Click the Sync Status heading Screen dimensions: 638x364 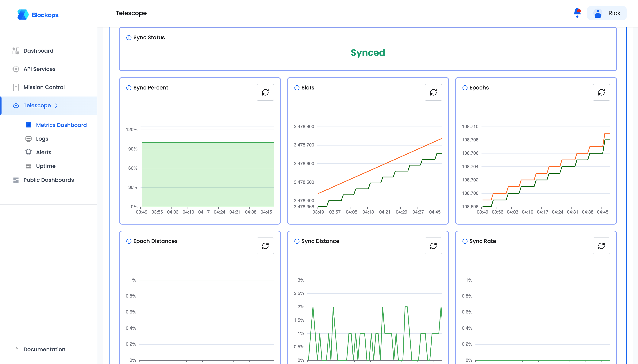click(149, 37)
